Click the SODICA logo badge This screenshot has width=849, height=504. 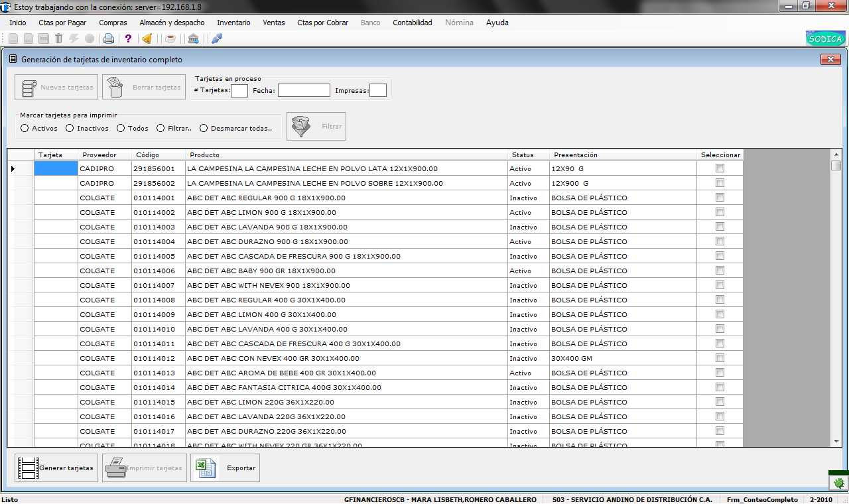[826, 38]
